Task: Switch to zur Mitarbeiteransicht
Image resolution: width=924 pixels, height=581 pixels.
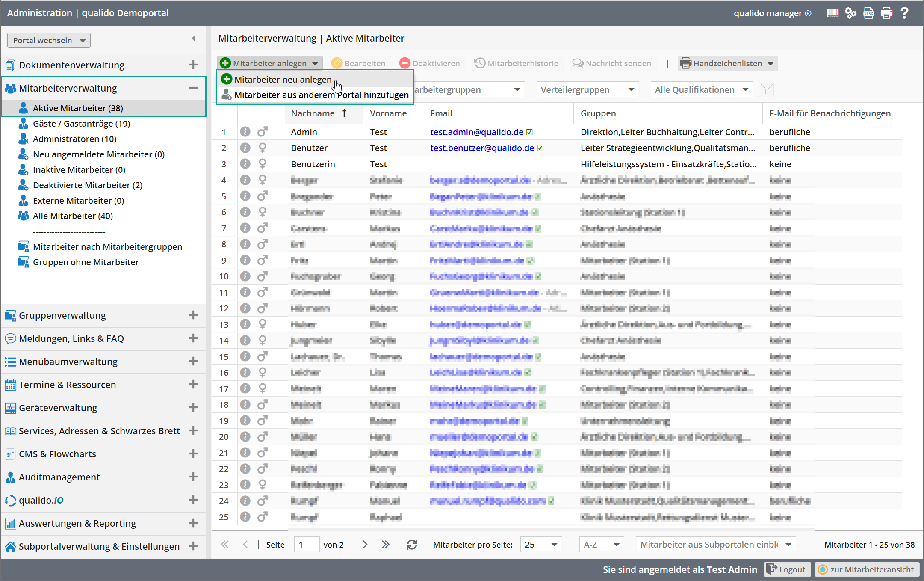Action: (x=867, y=569)
